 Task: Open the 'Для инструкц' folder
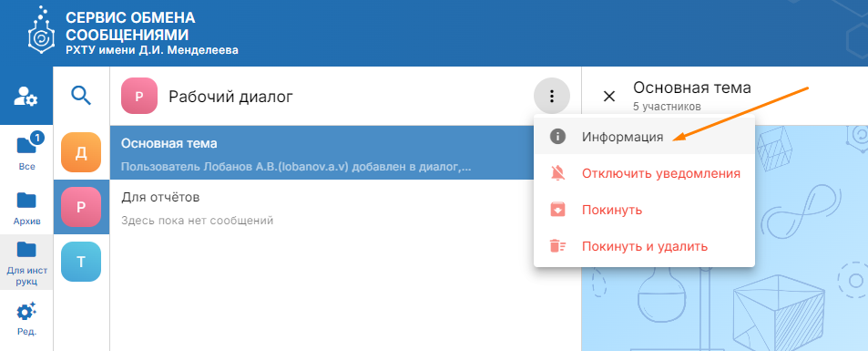click(x=26, y=263)
